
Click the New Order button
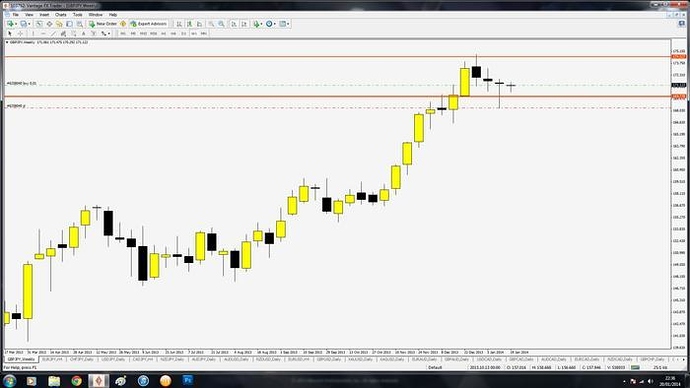(x=103, y=24)
